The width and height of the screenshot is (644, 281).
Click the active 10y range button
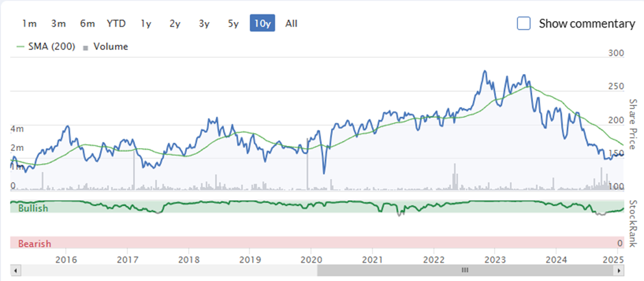(x=262, y=23)
